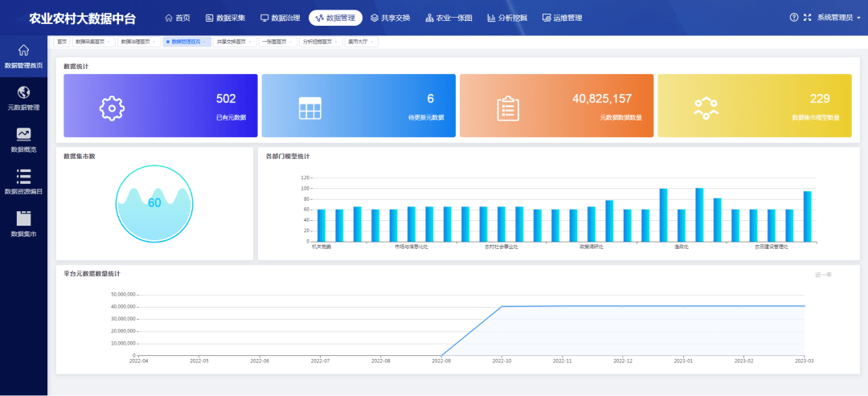Click the 数据集市数 panel title

[79, 157]
